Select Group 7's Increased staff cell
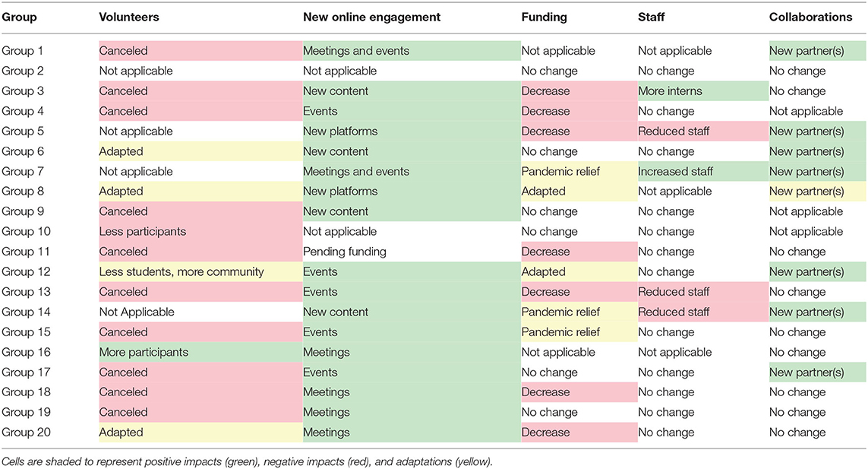The height and width of the screenshot is (469, 868). 703,171
